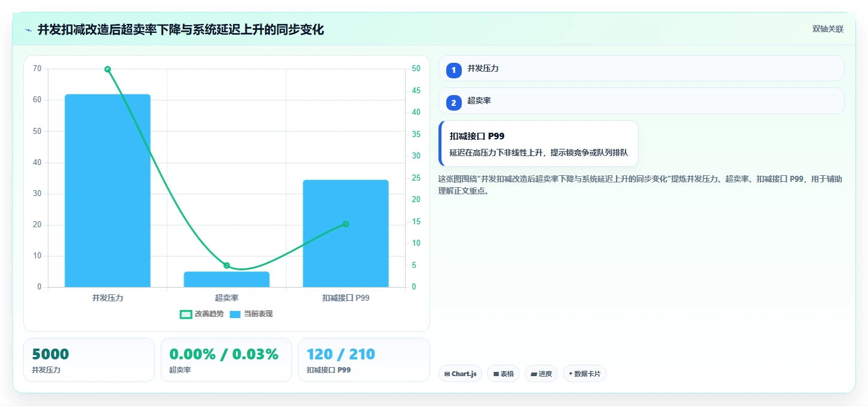The width and height of the screenshot is (868, 406).
Task: Click the 数据卡片 tag sparkle icon
Action: coord(571,374)
